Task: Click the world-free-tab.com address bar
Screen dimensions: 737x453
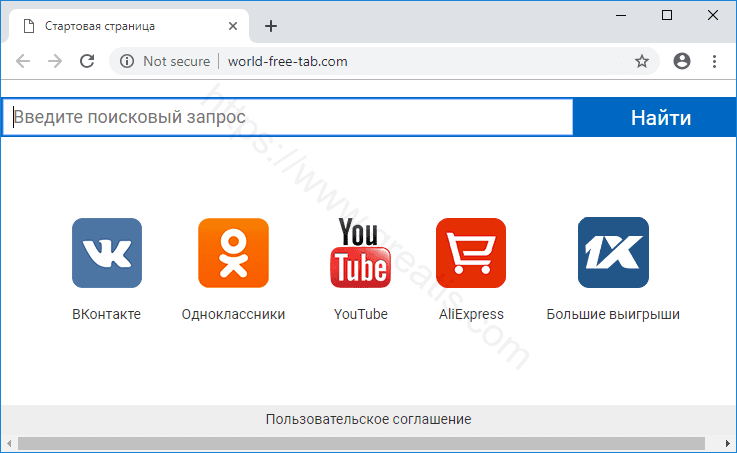Action: pyautogui.click(x=400, y=61)
